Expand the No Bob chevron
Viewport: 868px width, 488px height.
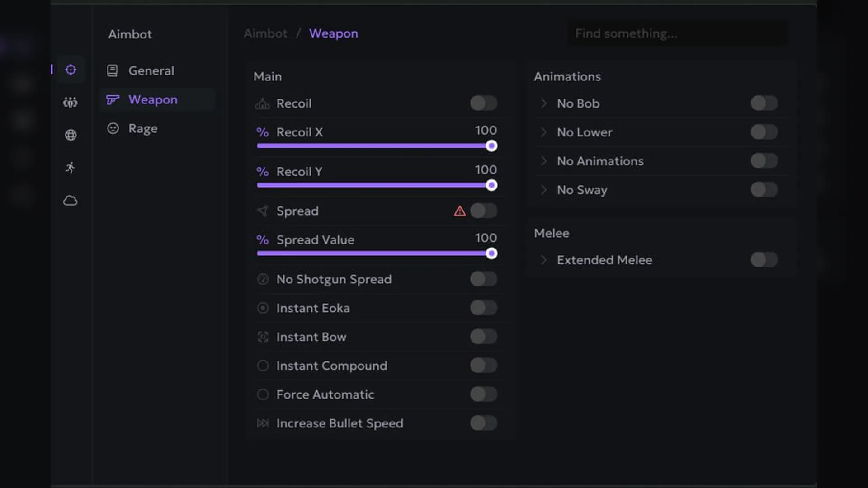[x=544, y=103]
